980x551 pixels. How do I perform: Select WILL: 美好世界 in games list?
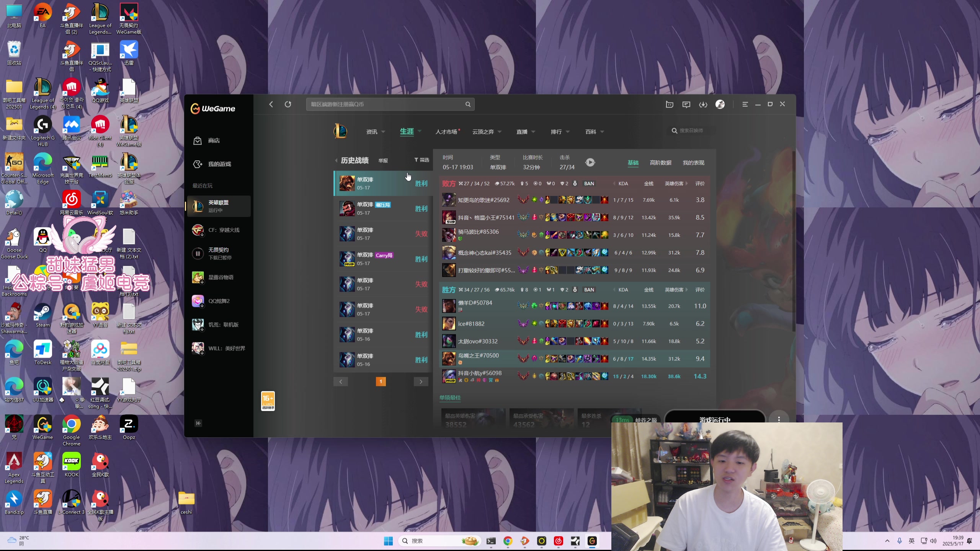coord(219,348)
